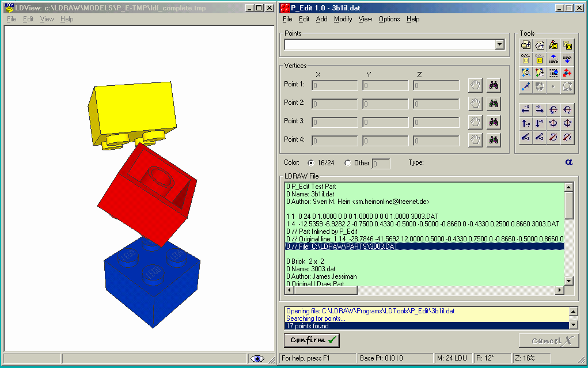588x368 pixels.
Task: Toggle the eye icon in LDView status bar
Action: [257, 359]
